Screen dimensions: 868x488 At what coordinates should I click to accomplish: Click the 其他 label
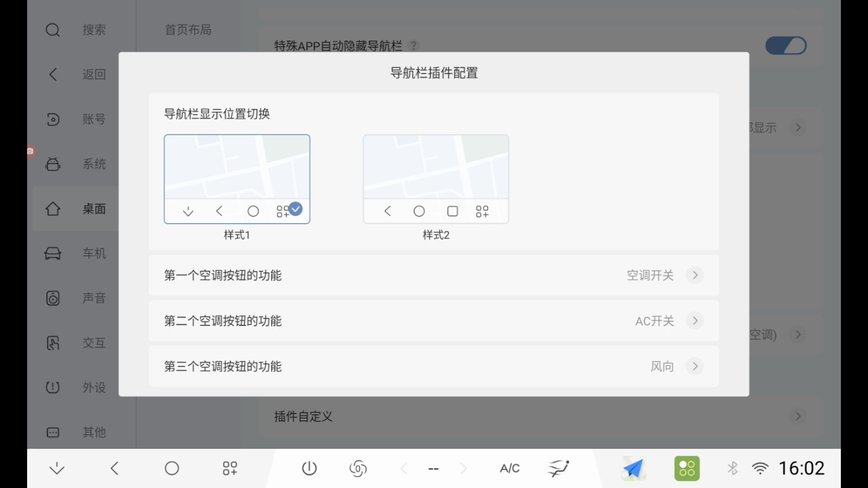point(94,432)
